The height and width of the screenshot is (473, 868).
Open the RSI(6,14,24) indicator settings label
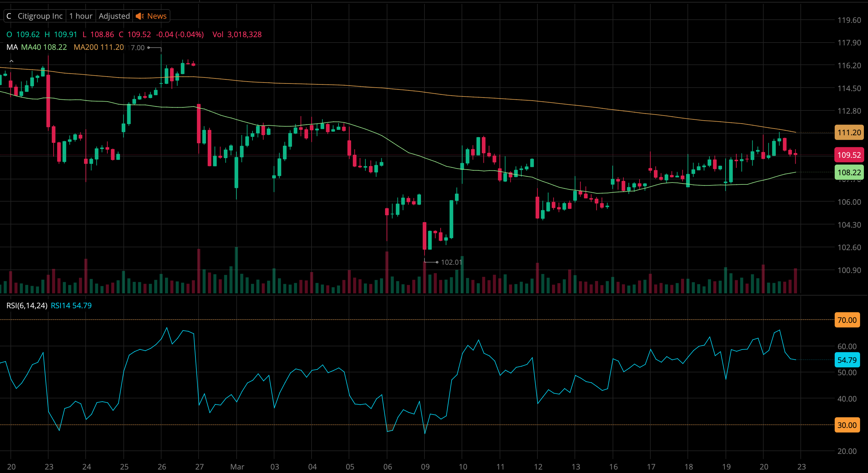click(x=27, y=305)
